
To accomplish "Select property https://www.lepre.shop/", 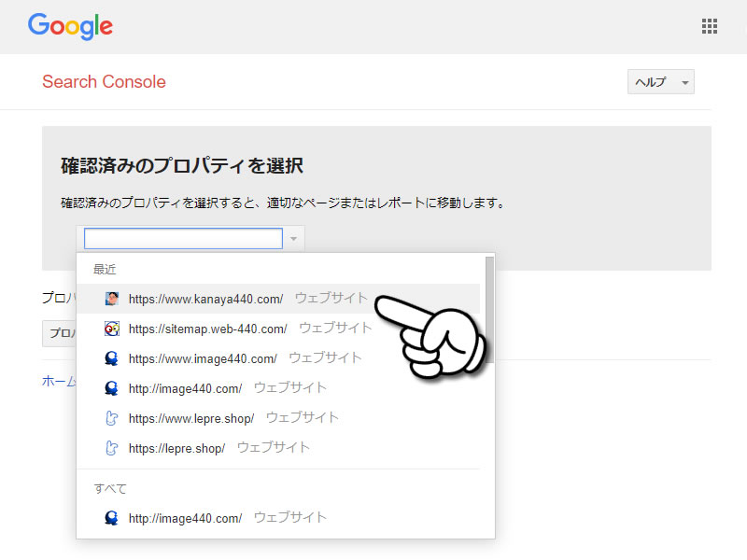I will 278,418.
